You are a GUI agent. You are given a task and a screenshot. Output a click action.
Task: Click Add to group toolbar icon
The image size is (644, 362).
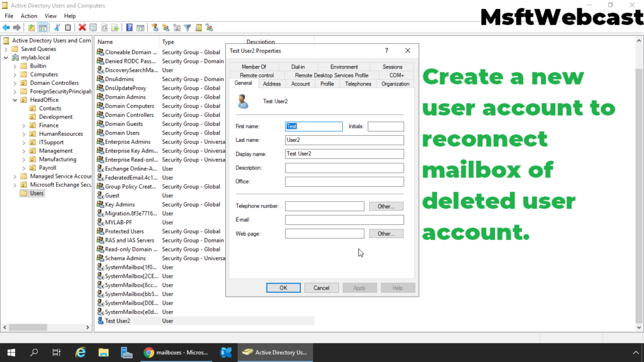click(209, 28)
